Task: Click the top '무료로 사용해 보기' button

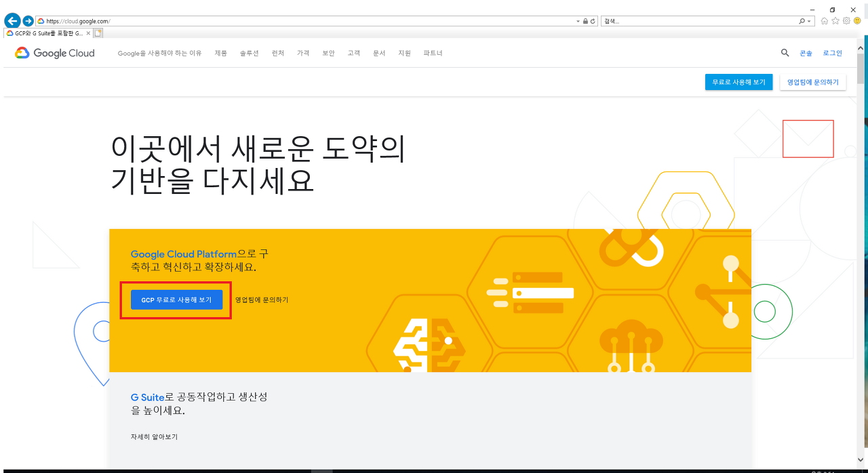Action: click(x=738, y=82)
